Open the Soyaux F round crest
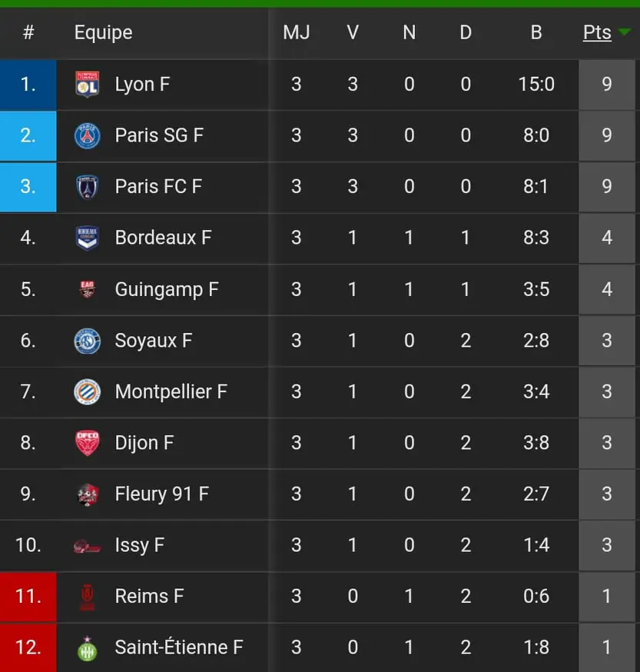The height and width of the screenshot is (672, 640). tap(88, 341)
